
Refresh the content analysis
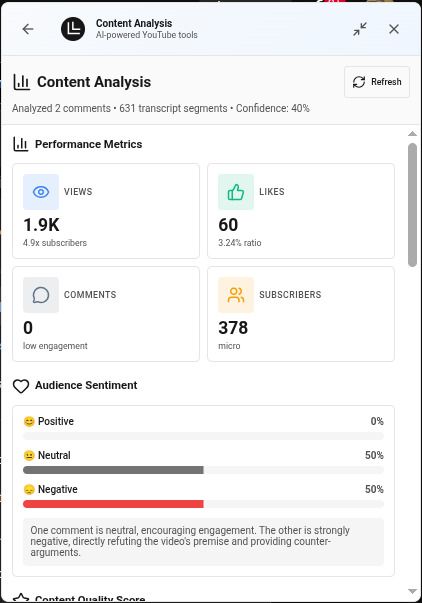(377, 82)
